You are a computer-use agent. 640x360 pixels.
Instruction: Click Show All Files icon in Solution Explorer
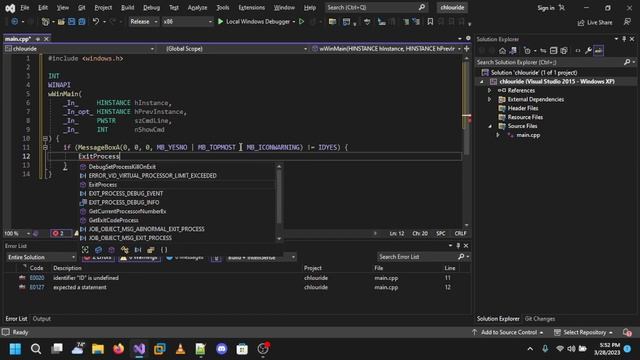[x=564, y=51]
